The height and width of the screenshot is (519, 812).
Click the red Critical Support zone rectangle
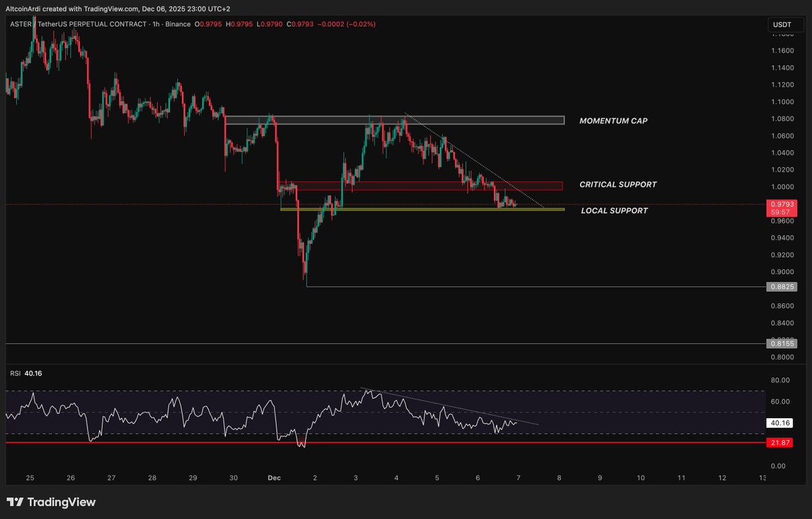coord(421,186)
